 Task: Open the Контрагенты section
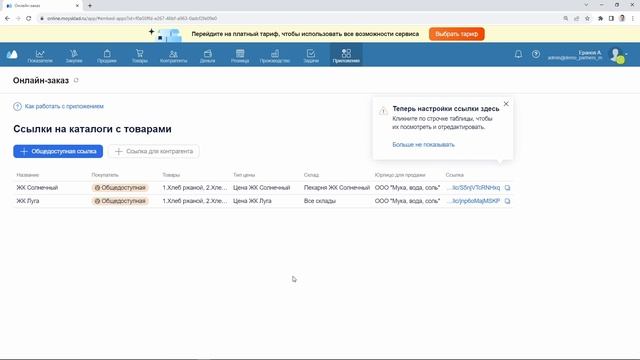[173, 56]
